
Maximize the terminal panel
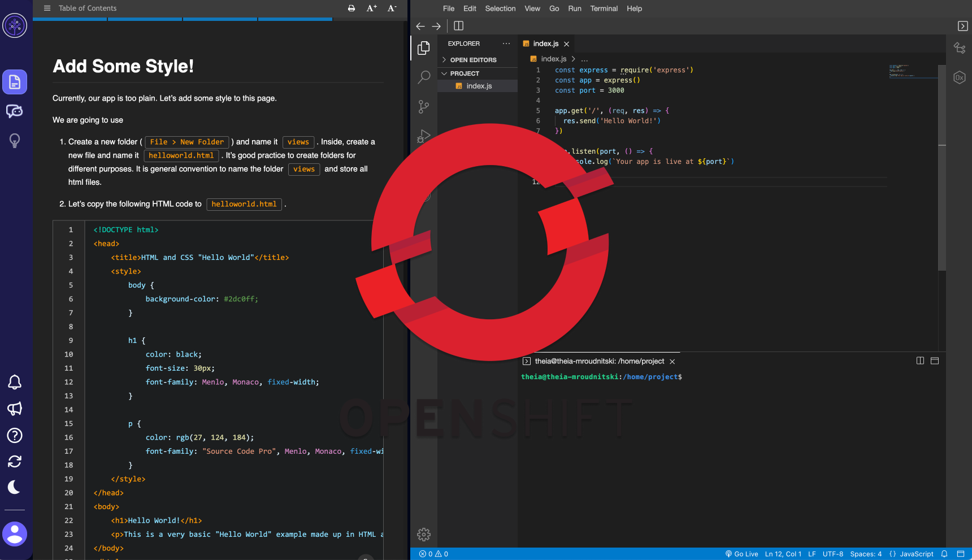tap(935, 361)
